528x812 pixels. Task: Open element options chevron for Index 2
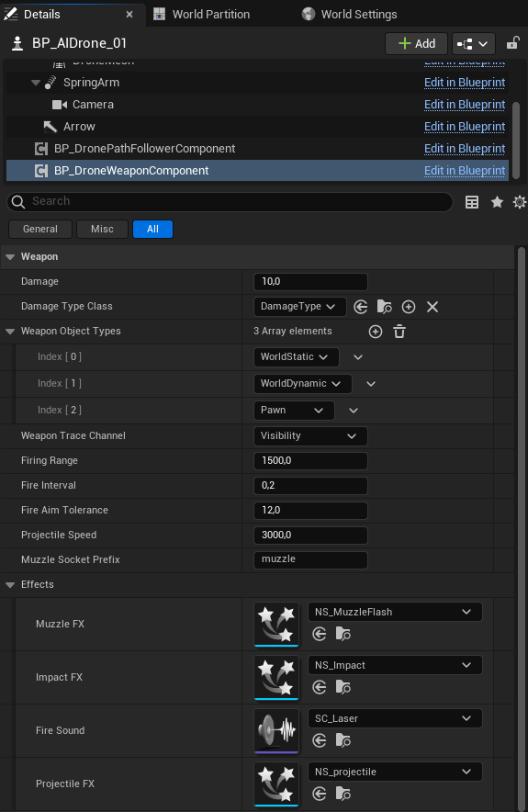point(354,411)
